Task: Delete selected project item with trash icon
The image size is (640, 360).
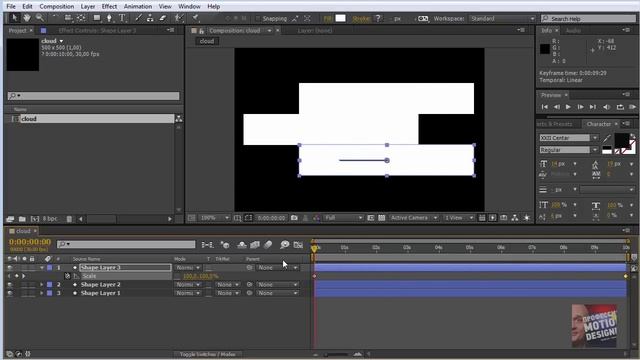Action: point(69,219)
